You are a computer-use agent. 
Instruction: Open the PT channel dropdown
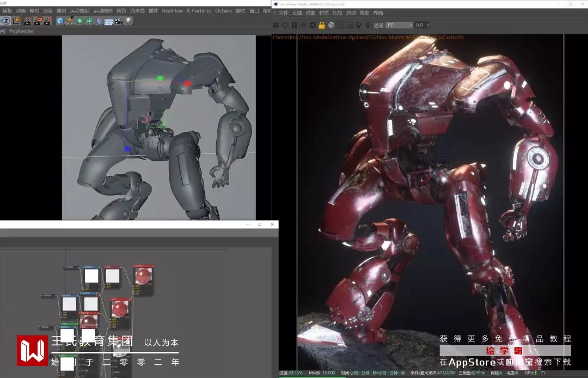(x=400, y=25)
